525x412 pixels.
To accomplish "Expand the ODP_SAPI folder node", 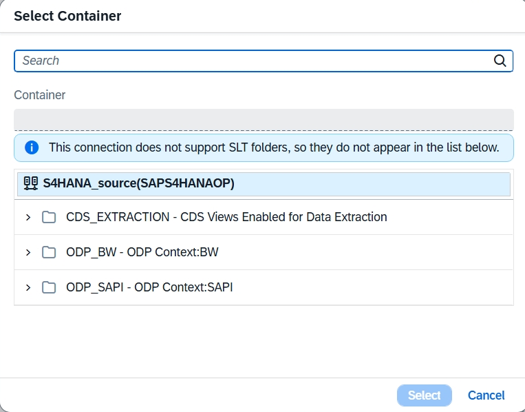I will [28, 287].
